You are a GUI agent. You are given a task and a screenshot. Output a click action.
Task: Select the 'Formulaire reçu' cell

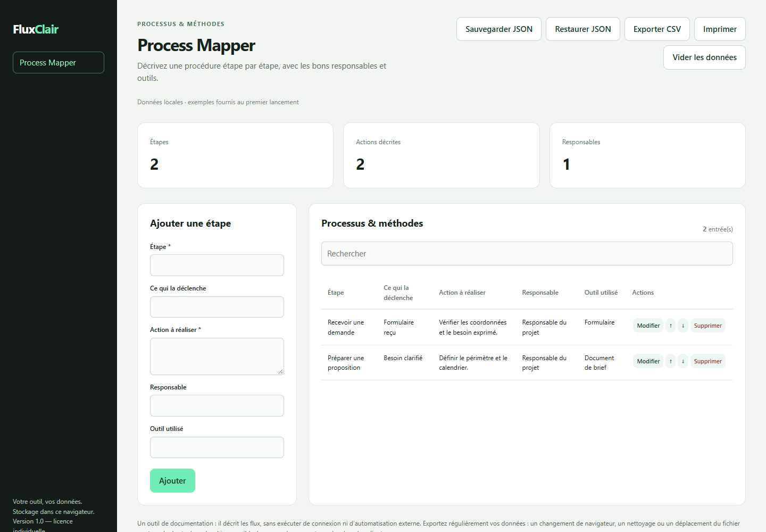[x=405, y=327]
